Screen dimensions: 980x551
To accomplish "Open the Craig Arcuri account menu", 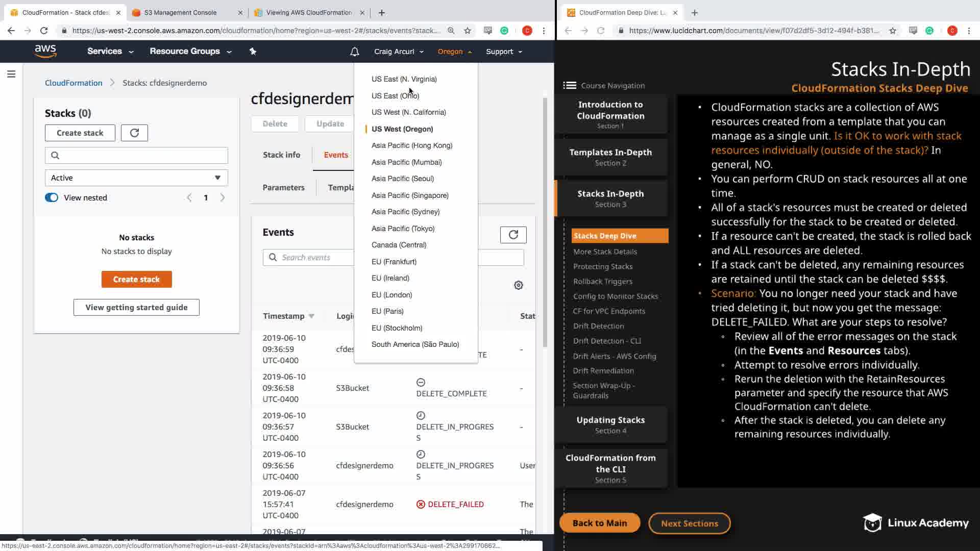I will [399, 52].
